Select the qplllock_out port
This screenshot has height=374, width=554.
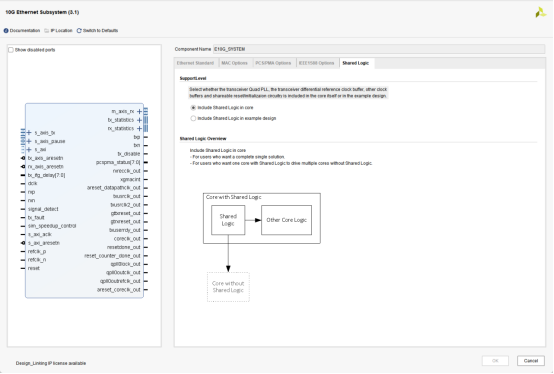click(125, 264)
